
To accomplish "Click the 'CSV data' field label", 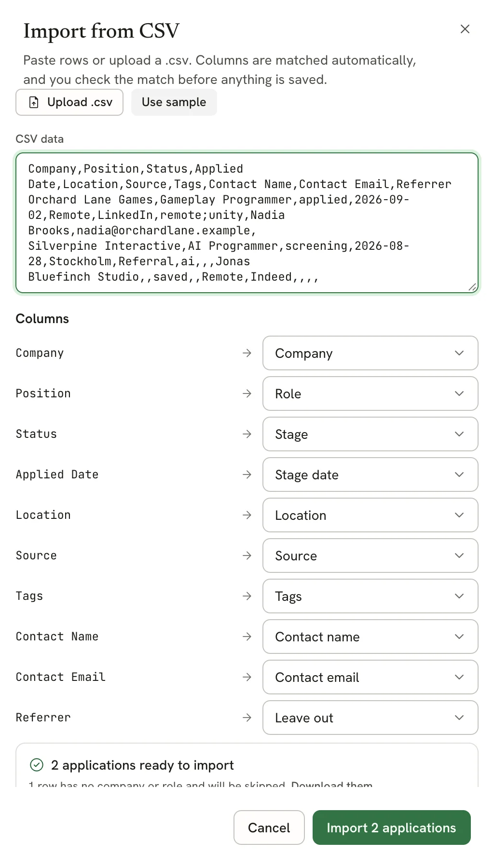I will click(40, 139).
